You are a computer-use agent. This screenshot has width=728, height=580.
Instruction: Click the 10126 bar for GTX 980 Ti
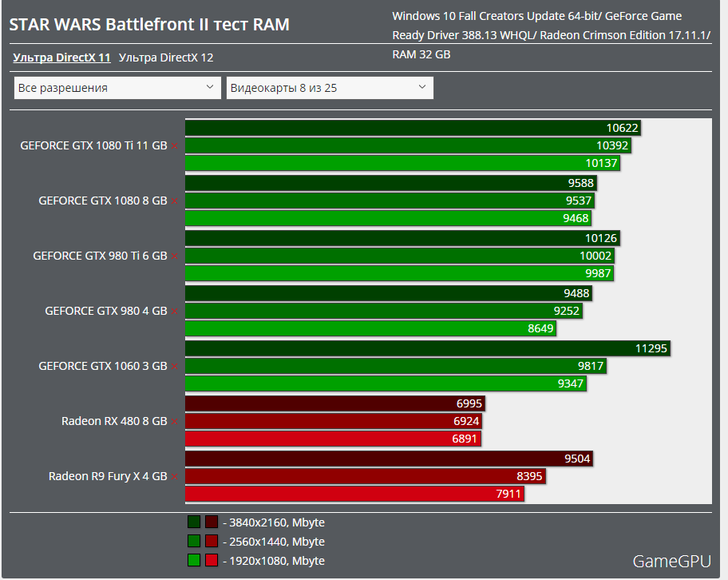pyautogui.click(x=402, y=238)
